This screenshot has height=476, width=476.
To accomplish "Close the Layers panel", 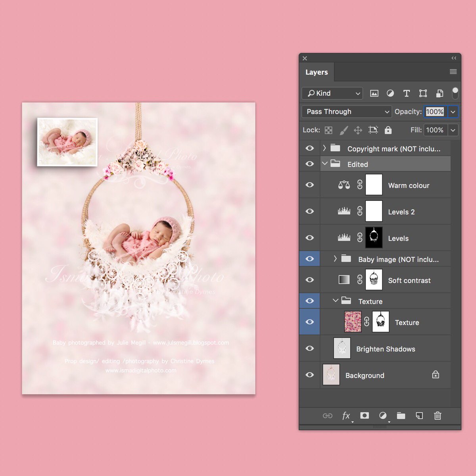I will click(305, 58).
